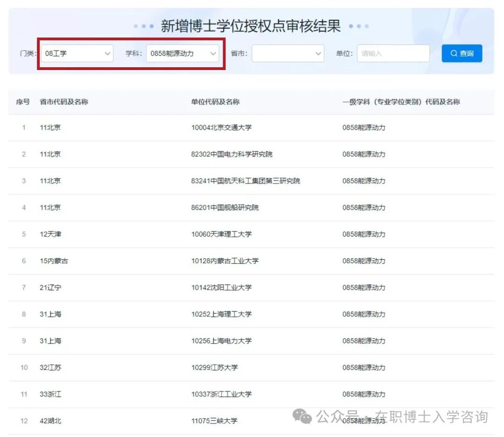Screen dimensions: 504x437
Task: Click the 查询 search button
Action: click(x=462, y=53)
